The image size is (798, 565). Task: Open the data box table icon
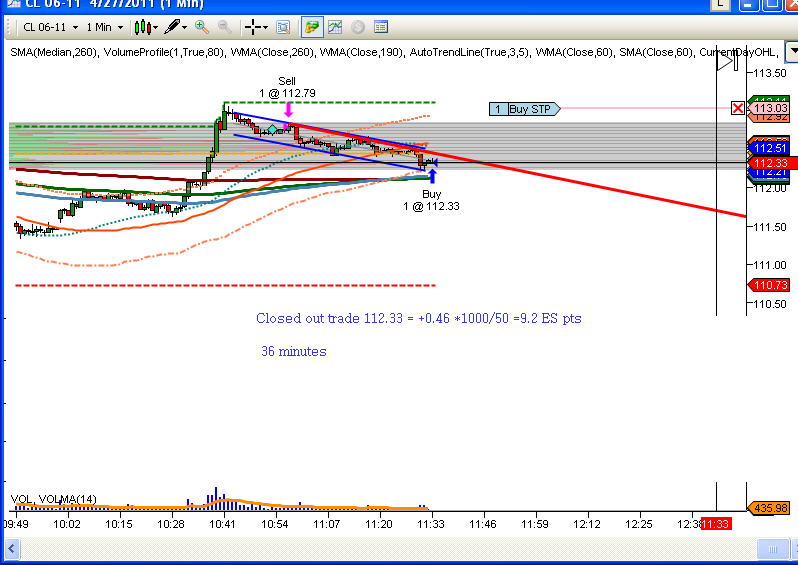[381, 27]
